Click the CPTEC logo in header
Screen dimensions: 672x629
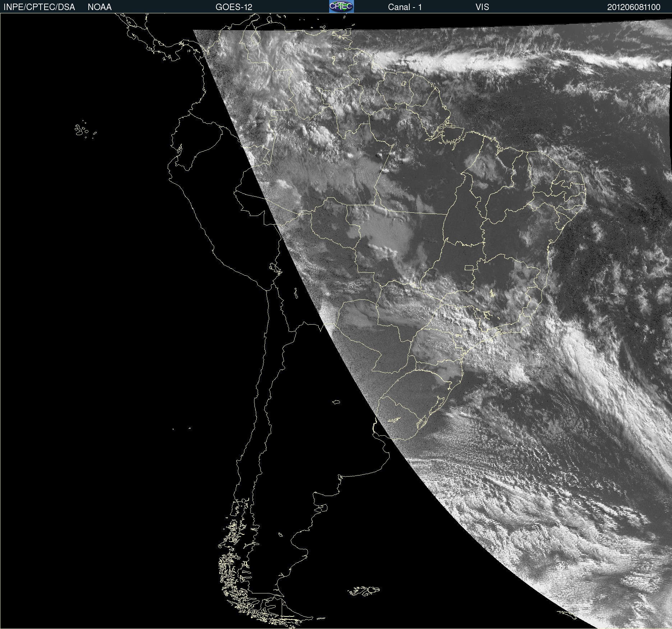[x=341, y=6]
